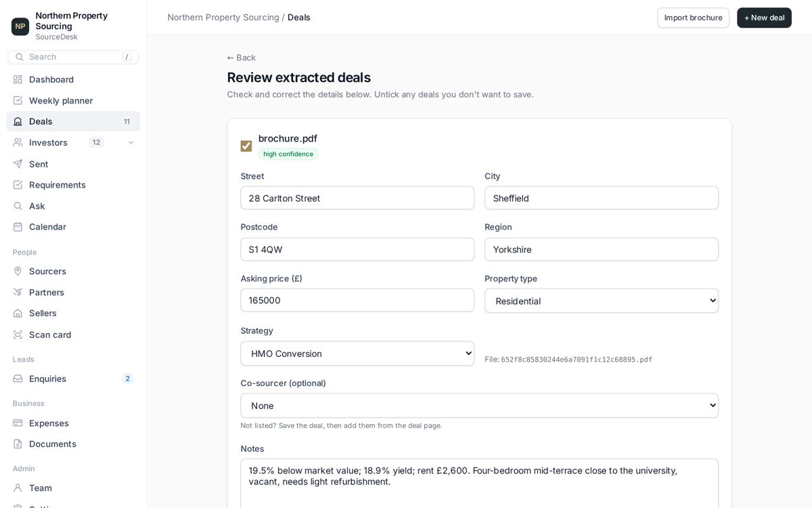
Task: Open Partners in the sidebar
Action: click(x=73, y=292)
